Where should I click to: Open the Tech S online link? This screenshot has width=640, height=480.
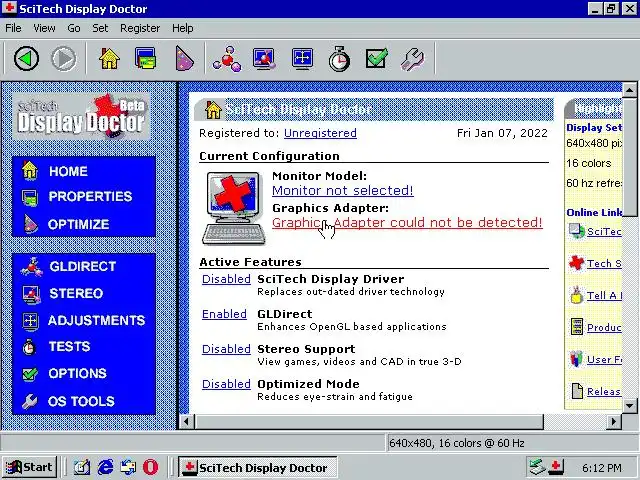pos(604,263)
